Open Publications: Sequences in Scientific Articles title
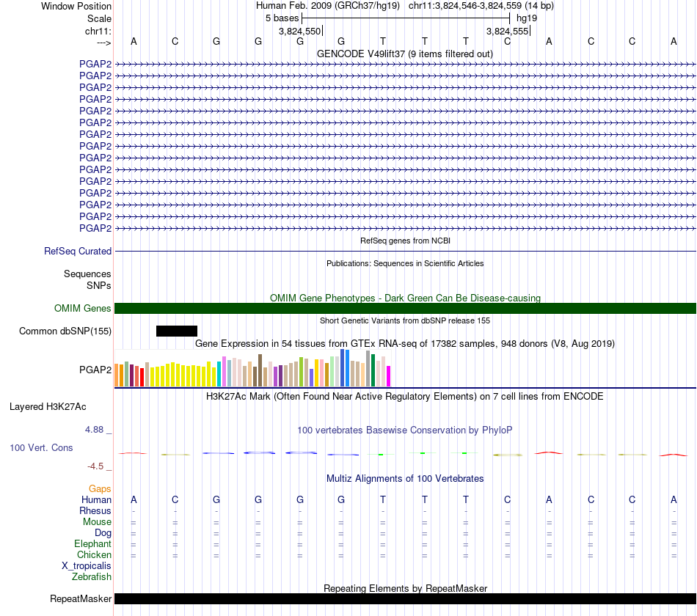 point(405,263)
